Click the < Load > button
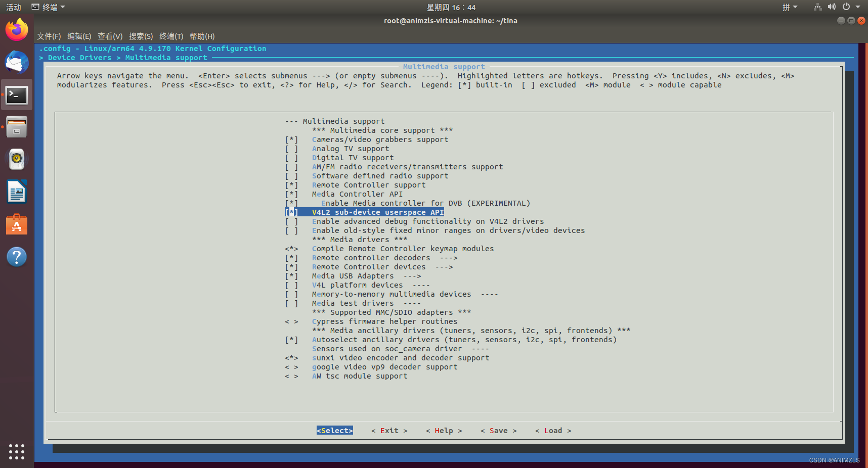Viewport: 868px width, 468px height. tap(553, 431)
